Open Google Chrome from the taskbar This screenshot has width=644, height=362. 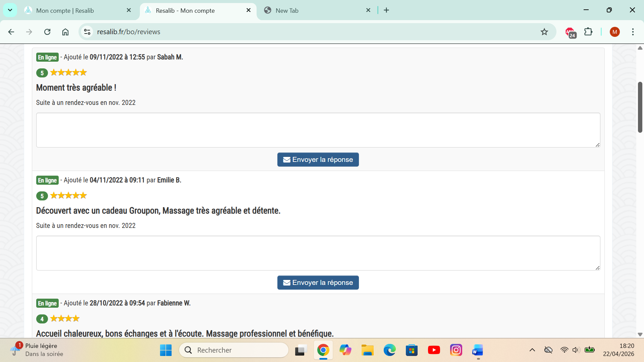[x=323, y=350]
